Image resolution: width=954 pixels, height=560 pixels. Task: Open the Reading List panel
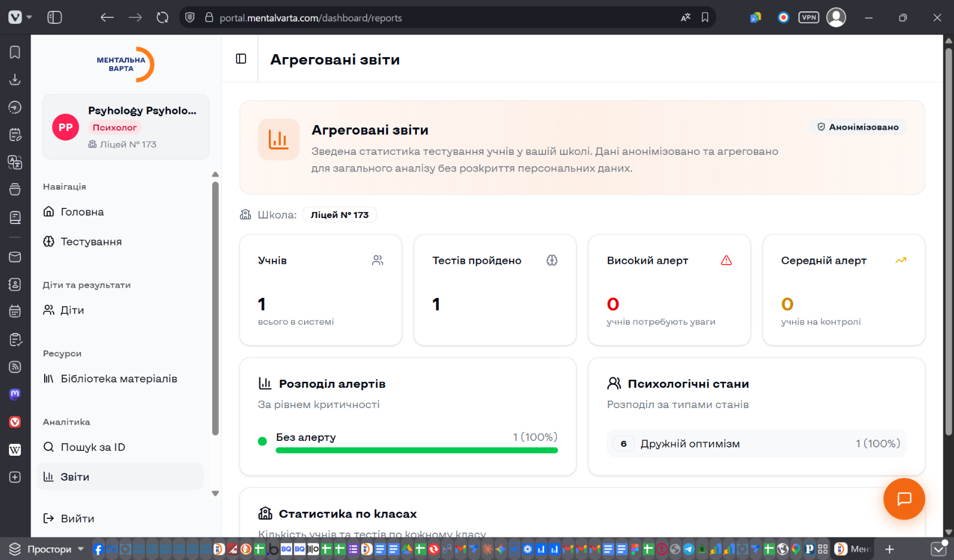(15, 217)
